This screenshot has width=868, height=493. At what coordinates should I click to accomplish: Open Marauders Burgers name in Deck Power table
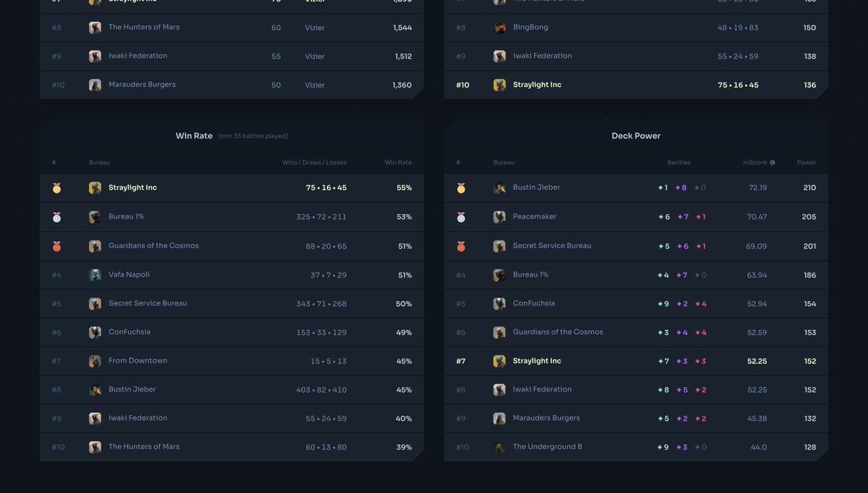pyautogui.click(x=546, y=418)
